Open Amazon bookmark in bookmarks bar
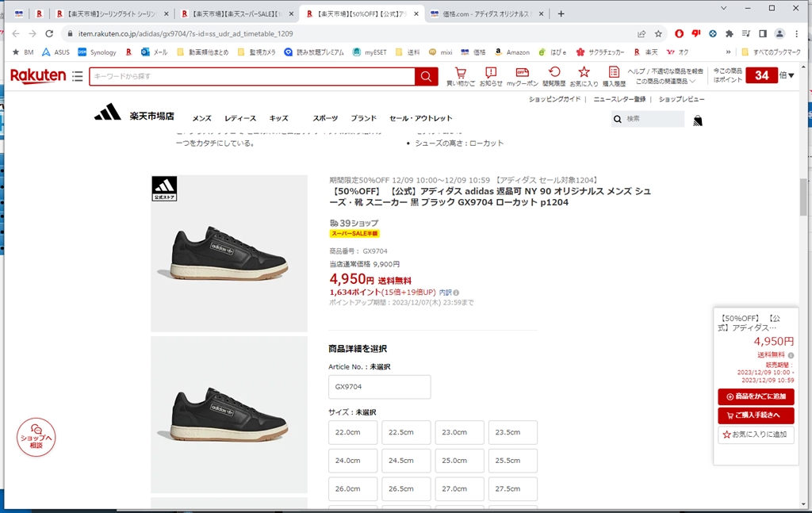 click(512, 52)
